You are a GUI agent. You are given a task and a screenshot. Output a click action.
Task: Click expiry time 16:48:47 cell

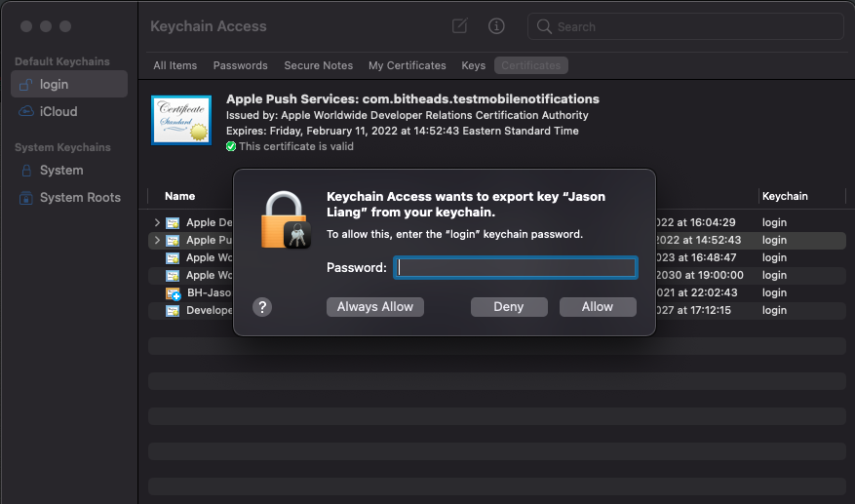pos(696,257)
